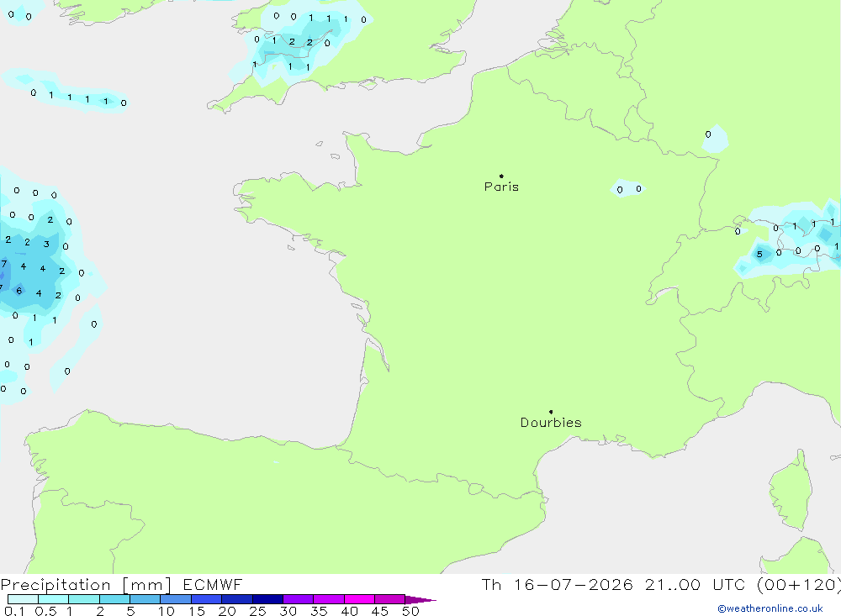Click the above-50 mm legend arrow tip
841x616 pixels.
[x=421, y=600]
